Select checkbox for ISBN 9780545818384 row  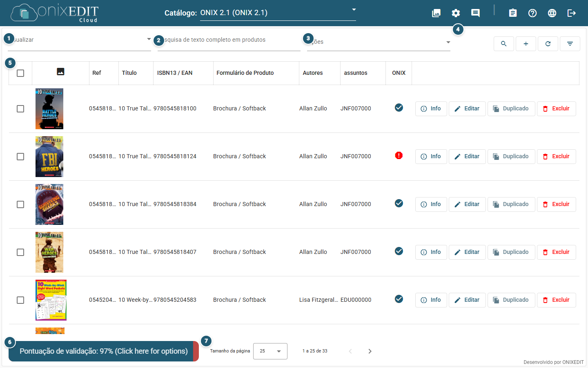click(x=20, y=204)
